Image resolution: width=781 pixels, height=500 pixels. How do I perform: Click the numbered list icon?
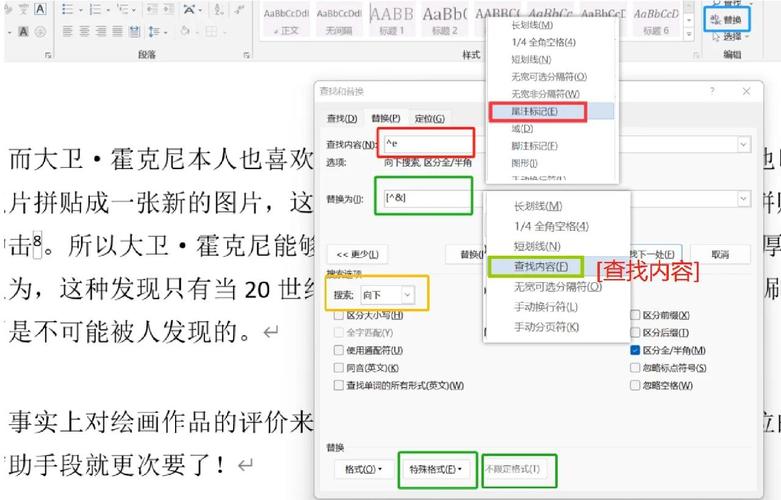click(x=95, y=10)
